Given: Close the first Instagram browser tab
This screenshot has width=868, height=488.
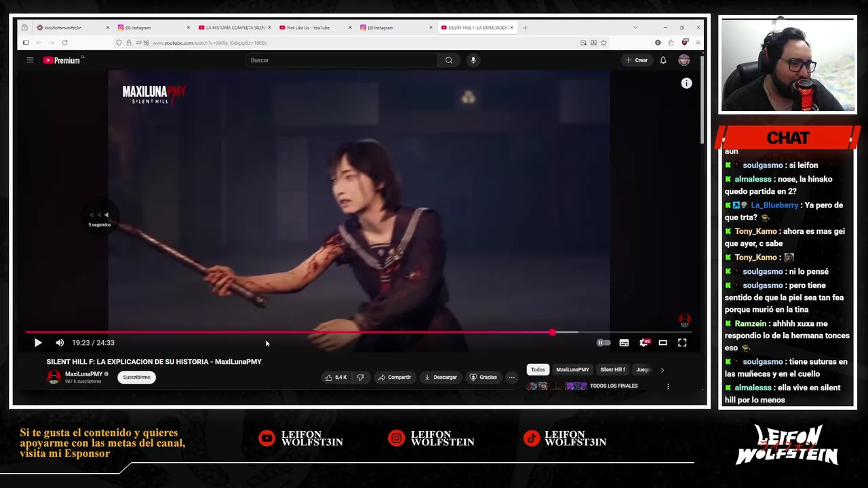Looking at the screenshot, I should (189, 28).
